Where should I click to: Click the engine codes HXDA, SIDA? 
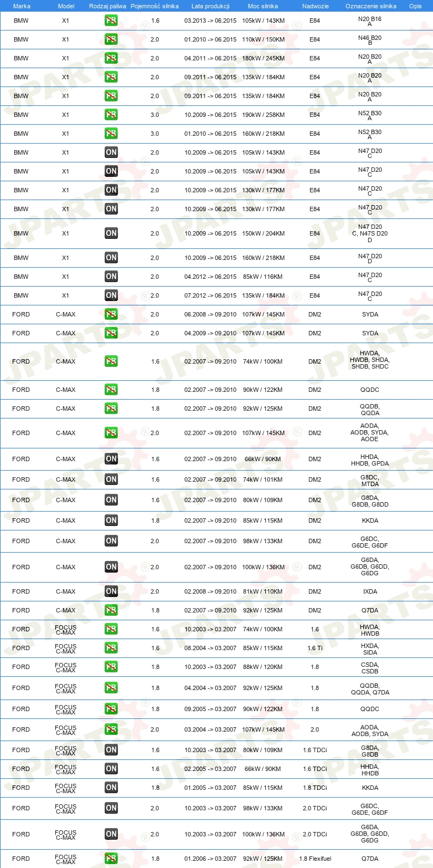(x=370, y=648)
